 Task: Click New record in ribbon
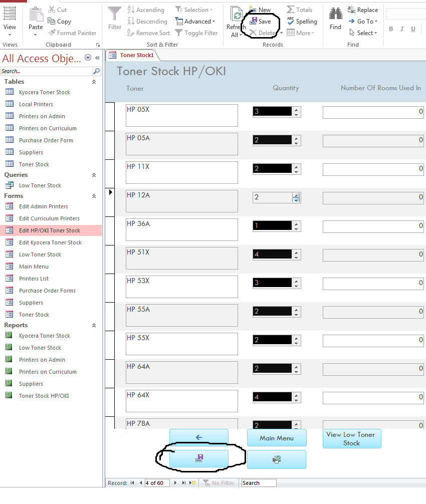pos(261,10)
